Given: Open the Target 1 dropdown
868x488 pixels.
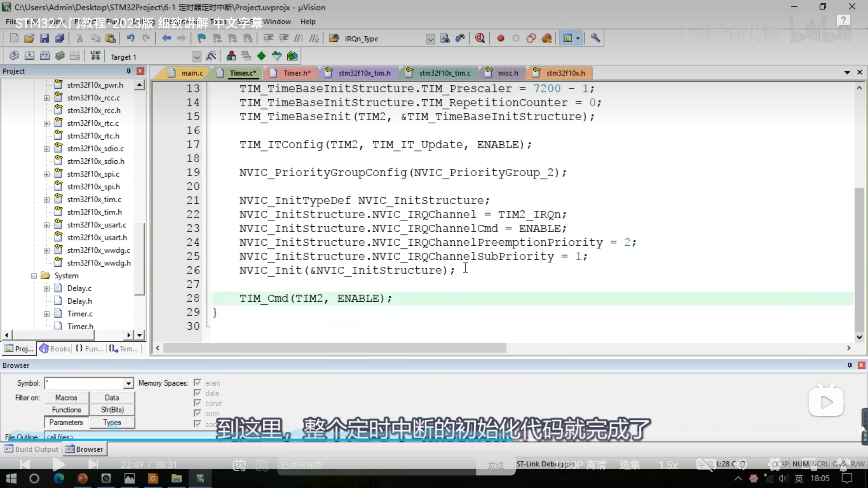Looking at the screenshot, I should click(197, 57).
